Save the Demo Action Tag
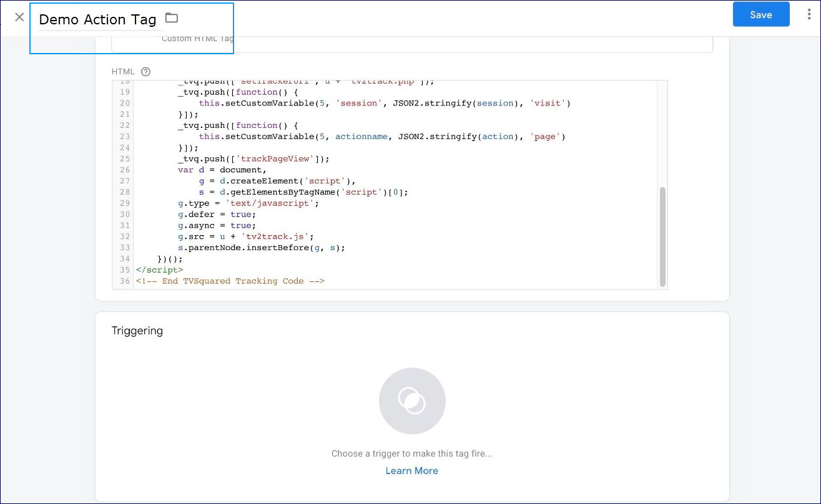This screenshot has height=504, width=821. pos(760,14)
